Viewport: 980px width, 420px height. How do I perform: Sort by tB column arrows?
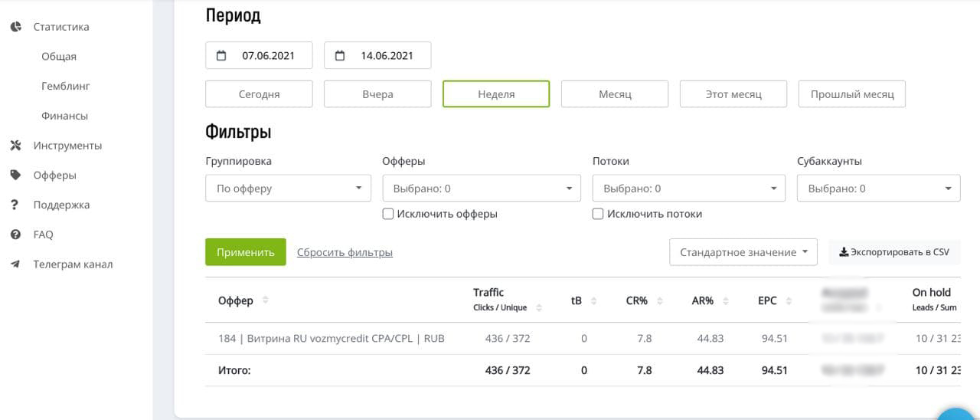pyautogui.click(x=594, y=300)
